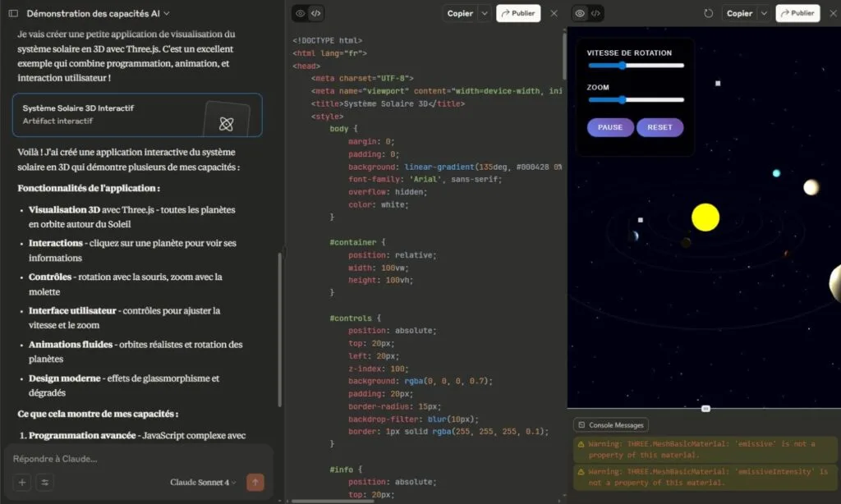
Task: Click the warning icon of the 'emissiveIntensity' message
Action: pyautogui.click(x=581, y=472)
